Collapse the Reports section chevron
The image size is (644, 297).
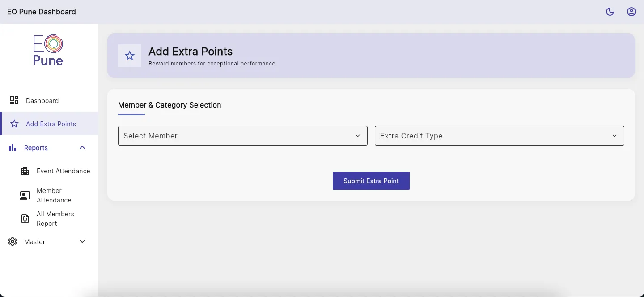pyautogui.click(x=82, y=147)
